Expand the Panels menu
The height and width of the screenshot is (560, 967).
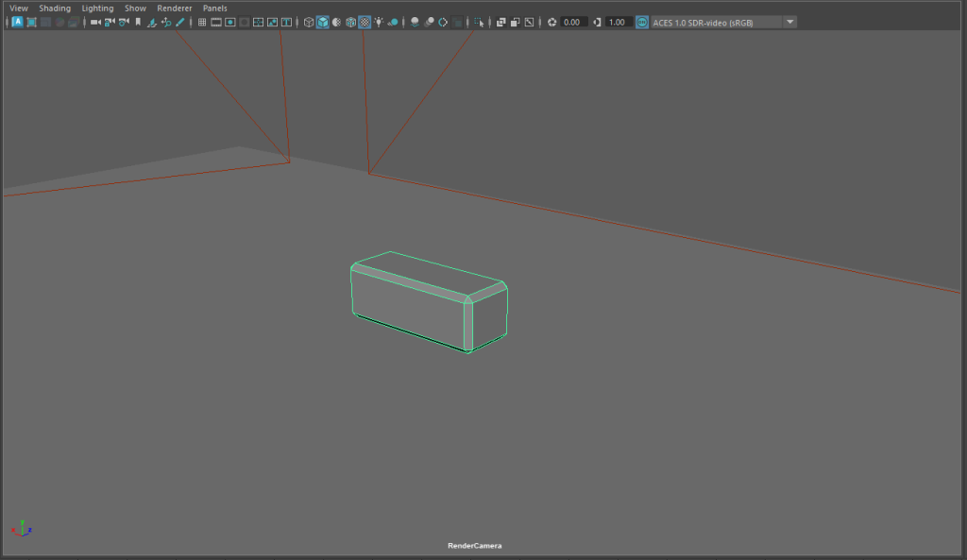pyautogui.click(x=214, y=8)
